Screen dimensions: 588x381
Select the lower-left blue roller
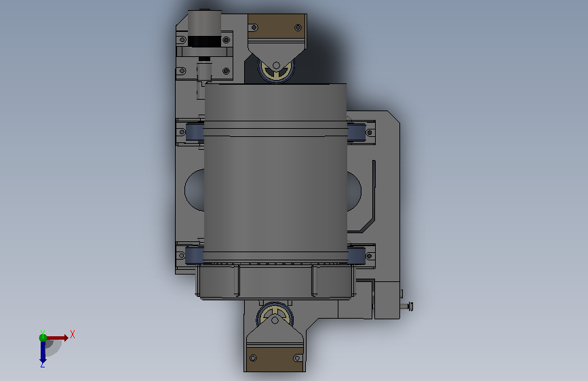[194, 256]
